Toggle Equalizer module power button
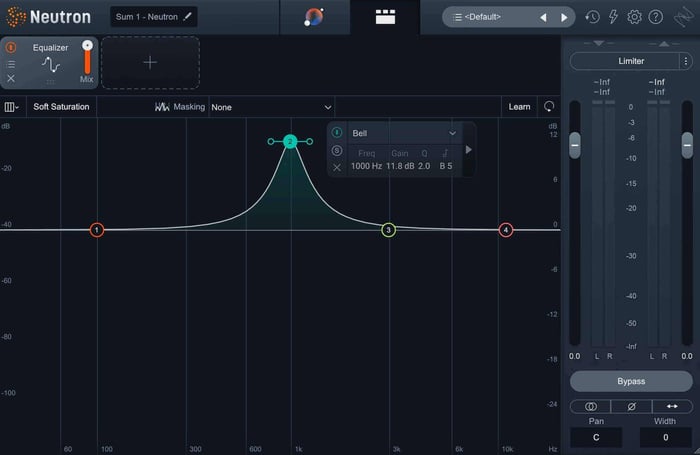The image size is (700, 455). [11, 47]
